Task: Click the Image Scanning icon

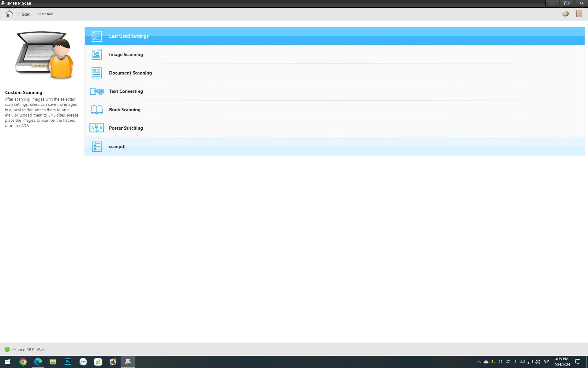Action: pyautogui.click(x=96, y=55)
